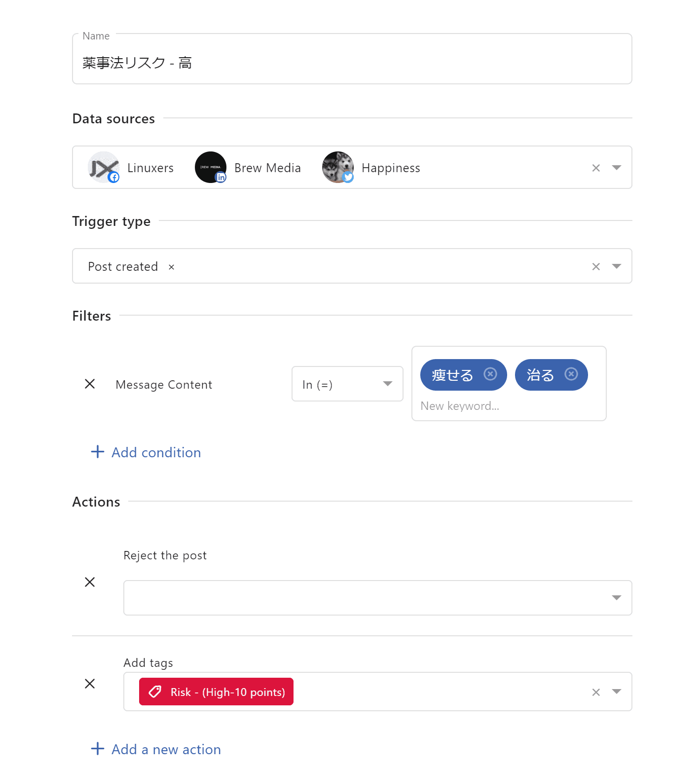Open the Reject the post dropdown
Screen dimensions: 700x767
pyautogui.click(x=616, y=598)
